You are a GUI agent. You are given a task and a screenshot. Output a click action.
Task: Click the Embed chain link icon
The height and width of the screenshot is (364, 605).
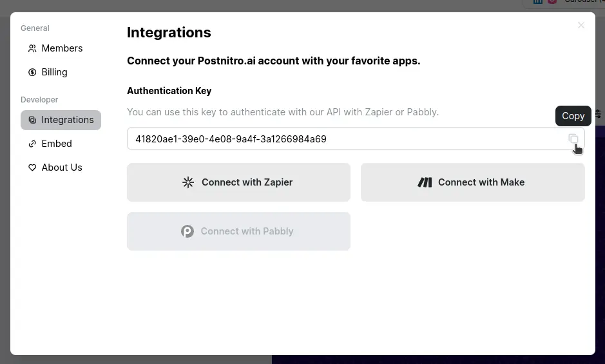pyautogui.click(x=32, y=144)
